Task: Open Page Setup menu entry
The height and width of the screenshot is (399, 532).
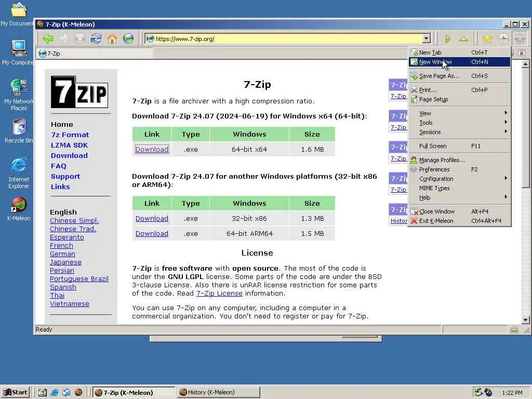Action: coord(459,99)
